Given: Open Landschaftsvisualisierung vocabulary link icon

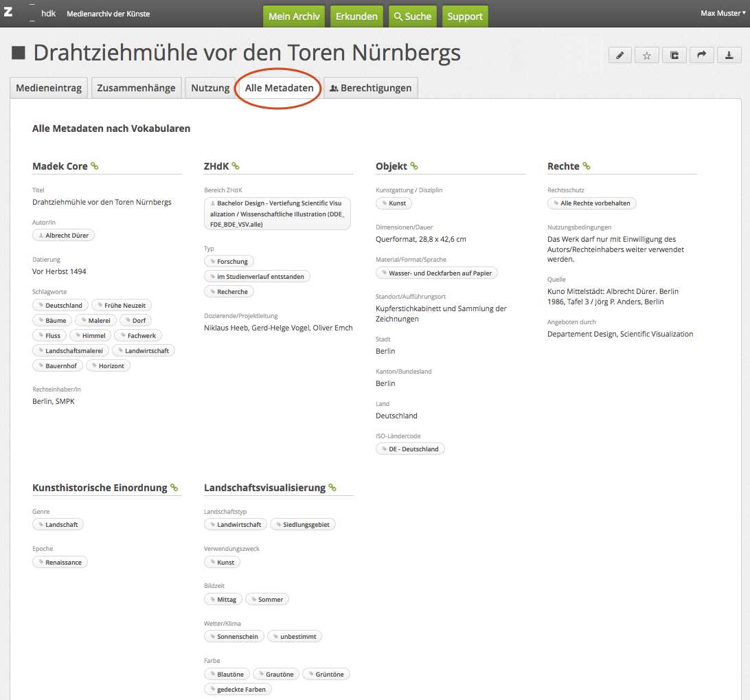Looking at the screenshot, I should tap(332, 488).
